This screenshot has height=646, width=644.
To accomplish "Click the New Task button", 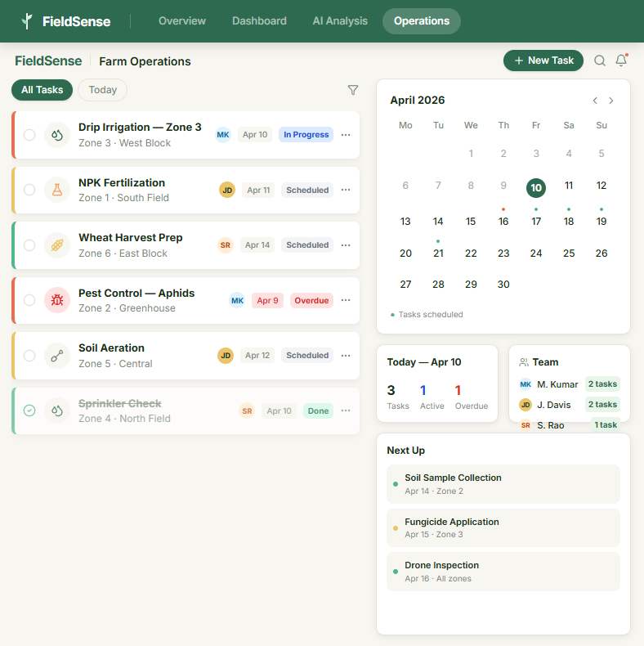I will tap(543, 61).
